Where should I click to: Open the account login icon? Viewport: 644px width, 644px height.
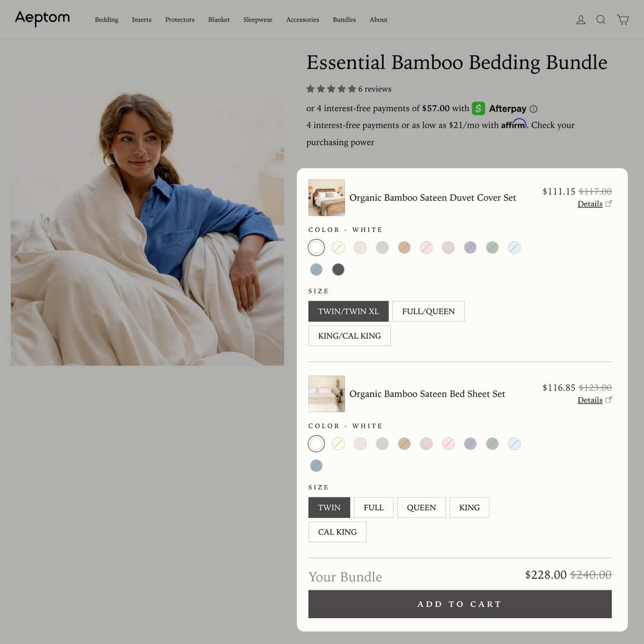point(581,20)
